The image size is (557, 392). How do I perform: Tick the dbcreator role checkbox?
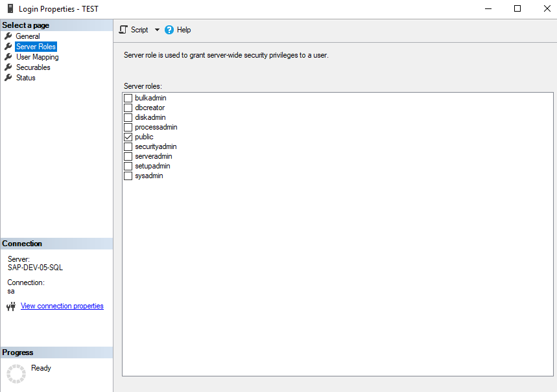pos(128,108)
